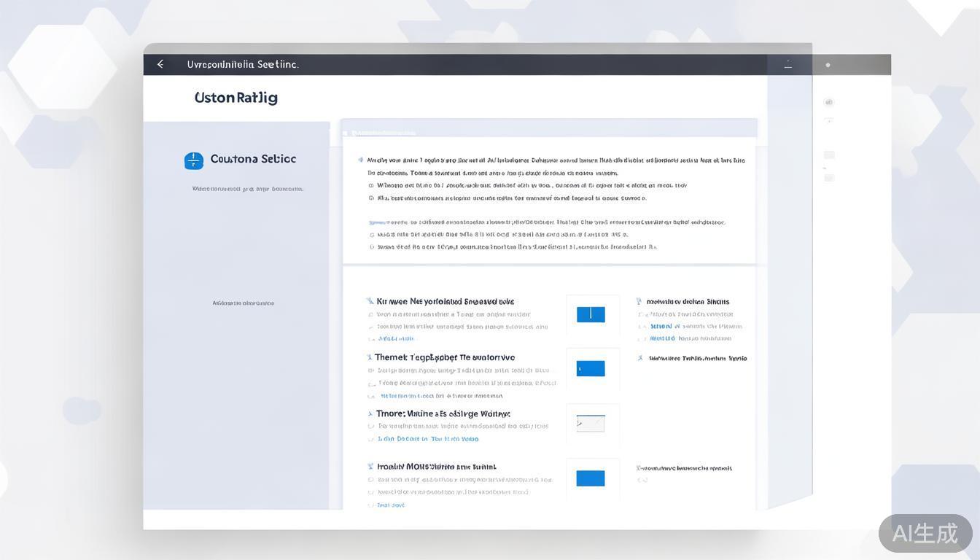This screenshot has height=560, width=980.
Task: Expand the chevron beside the 'Tmore' heading
Action: click(370, 414)
